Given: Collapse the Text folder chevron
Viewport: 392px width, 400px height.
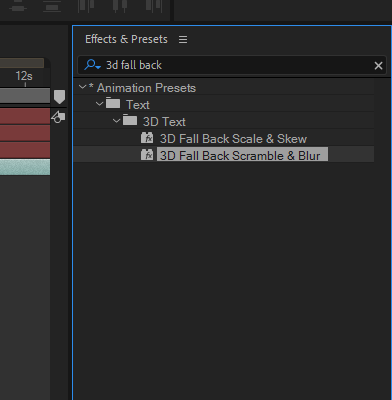Looking at the screenshot, I should coord(99,104).
